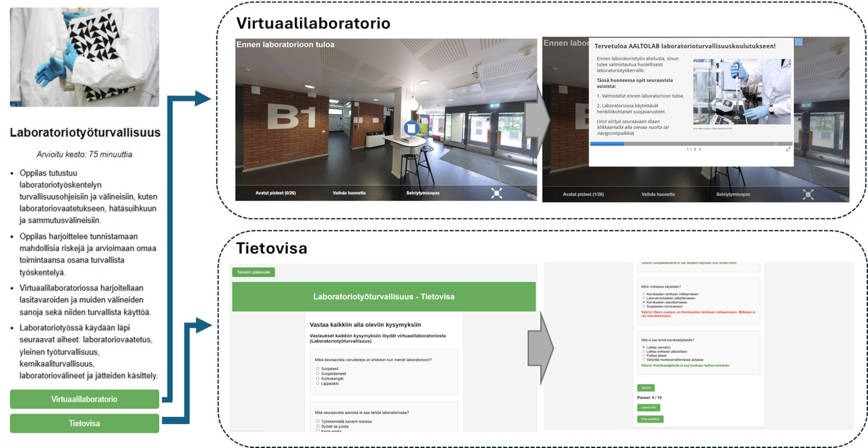Click the blue hotspot marker in the lobby panorama

pyautogui.click(x=411, y=129)
